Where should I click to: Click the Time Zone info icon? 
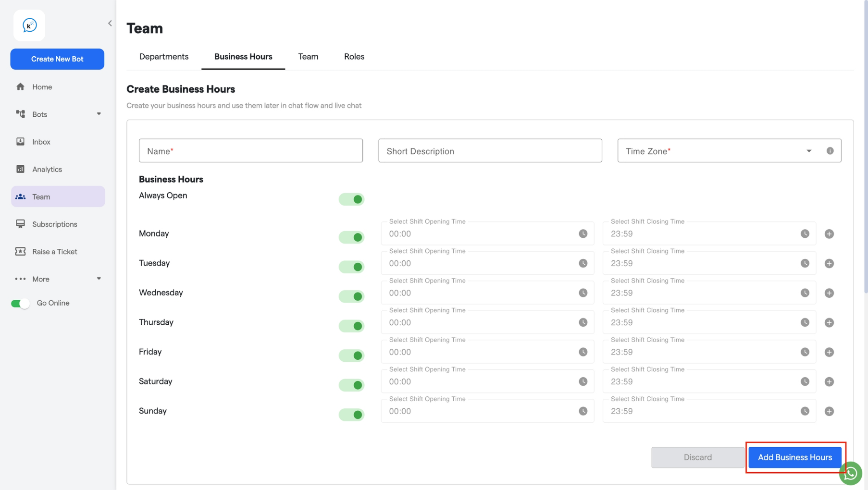(x=830, y=151)
